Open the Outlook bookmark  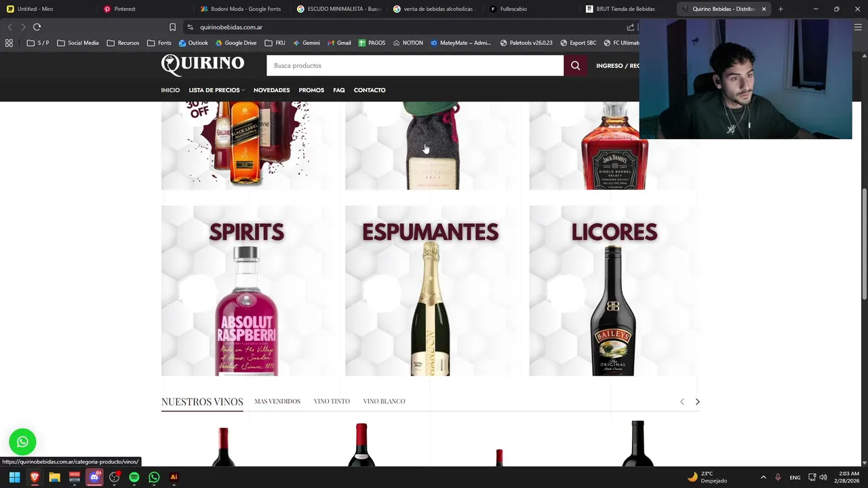pyautogui.click(x=193, y=43)
